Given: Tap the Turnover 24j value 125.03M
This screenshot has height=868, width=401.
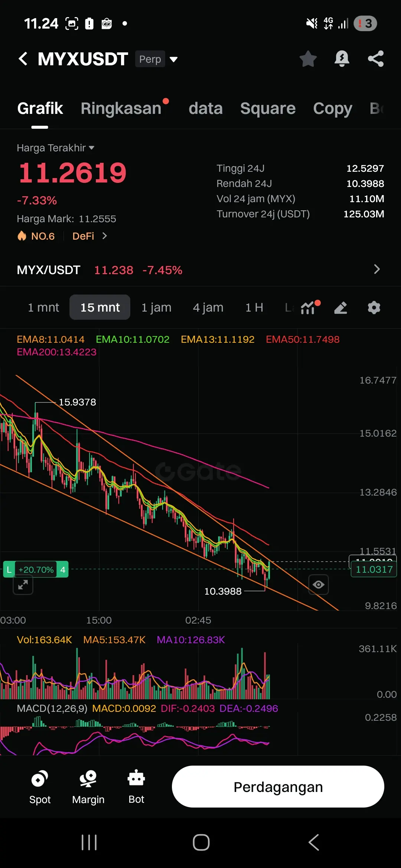Looking at the screenshot, I should (x=363, y=214).
